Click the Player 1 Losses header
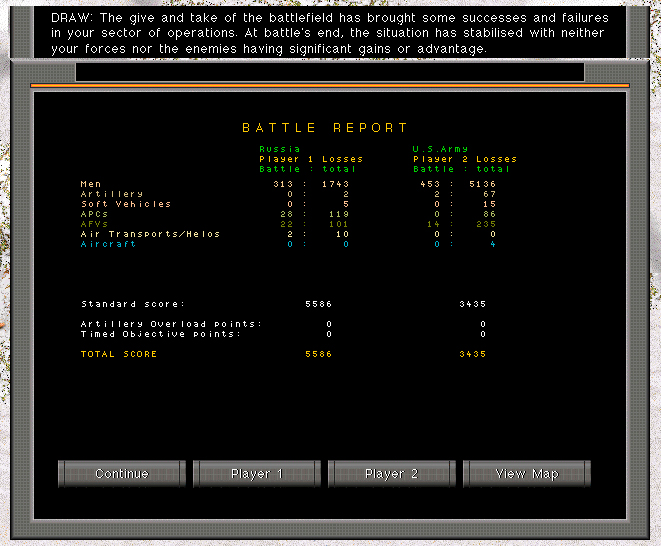 point(311,159)
